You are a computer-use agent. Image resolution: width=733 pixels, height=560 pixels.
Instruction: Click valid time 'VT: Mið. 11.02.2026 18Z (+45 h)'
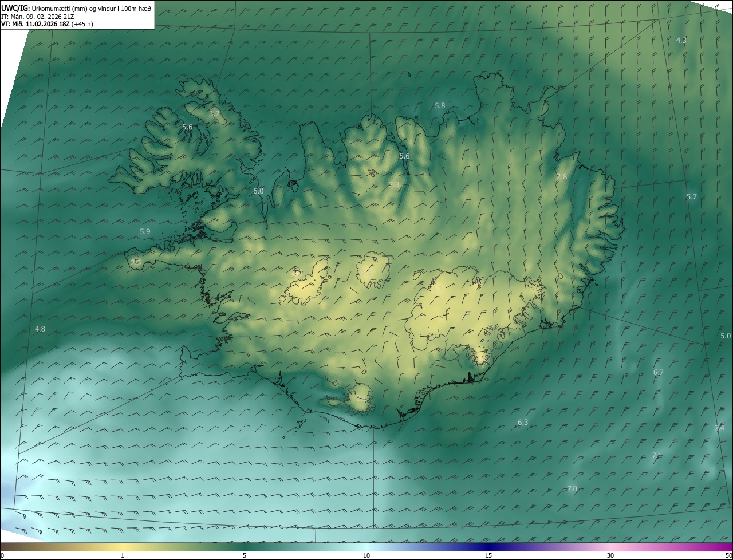pyautogui.click(x=47, y=25)
